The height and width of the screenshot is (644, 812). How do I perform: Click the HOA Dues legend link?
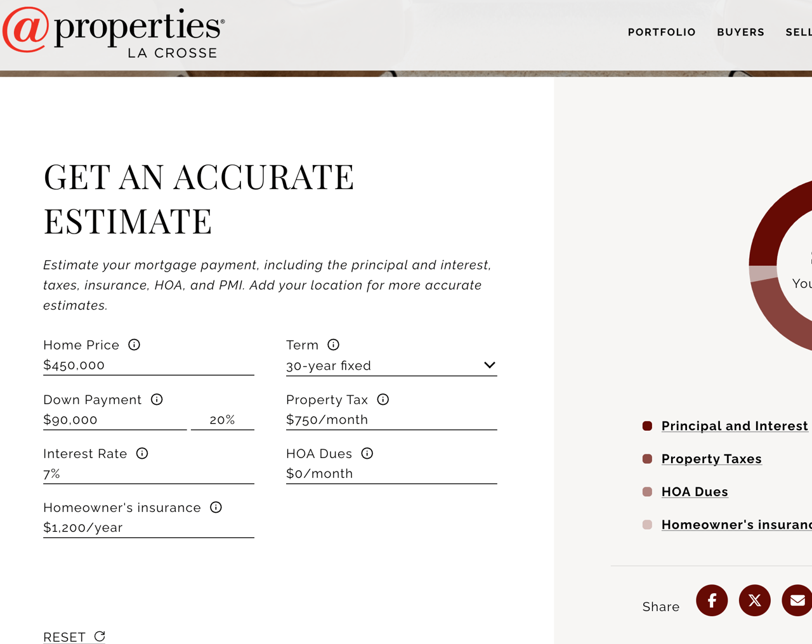coord(695,492)
